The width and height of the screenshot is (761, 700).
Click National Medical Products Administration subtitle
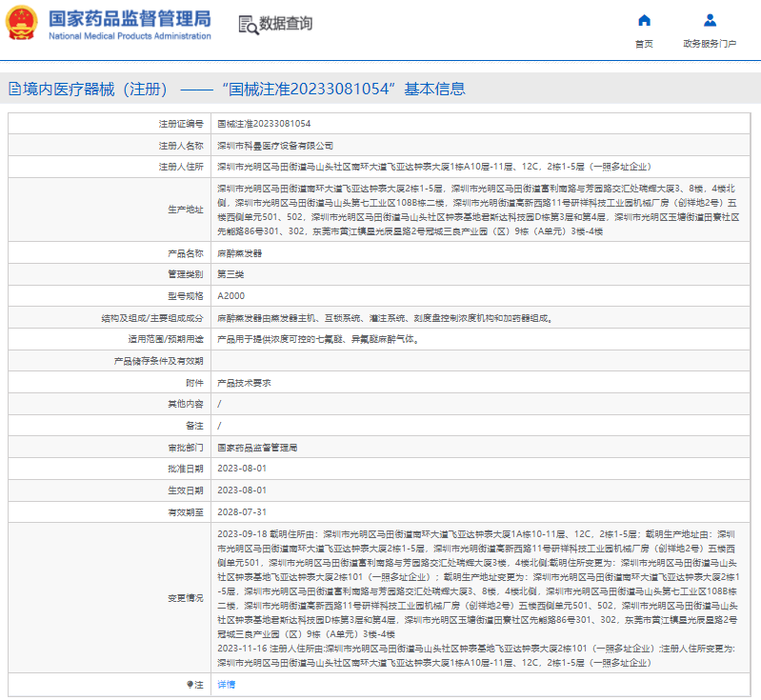point(130,36)
